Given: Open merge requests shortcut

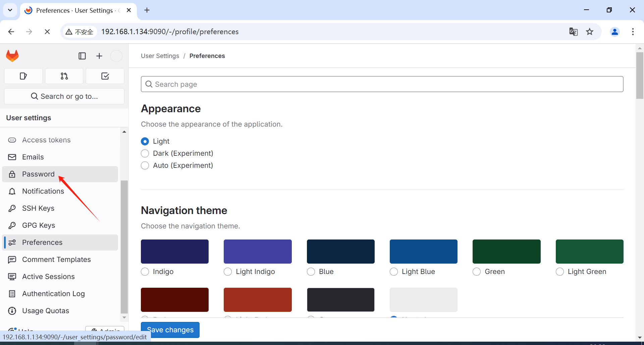Looking at the screenshot, I should [64, 76].
